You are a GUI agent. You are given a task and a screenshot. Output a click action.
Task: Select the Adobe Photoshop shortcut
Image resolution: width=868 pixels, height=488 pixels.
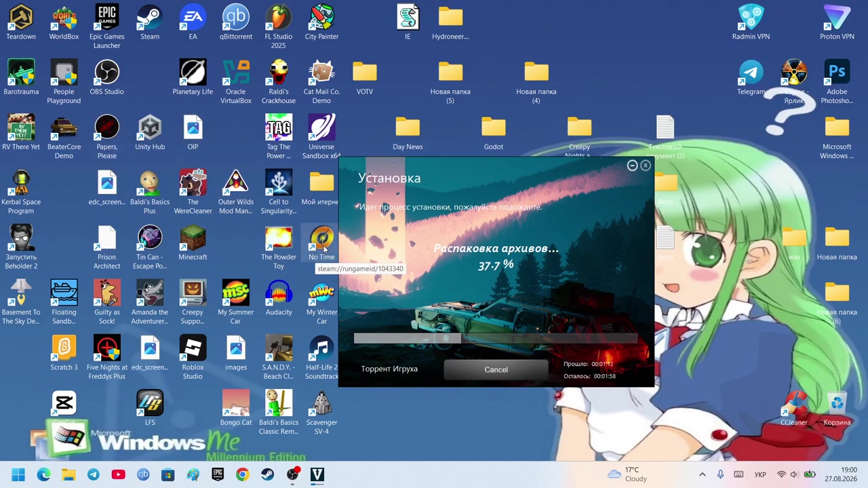837,83
